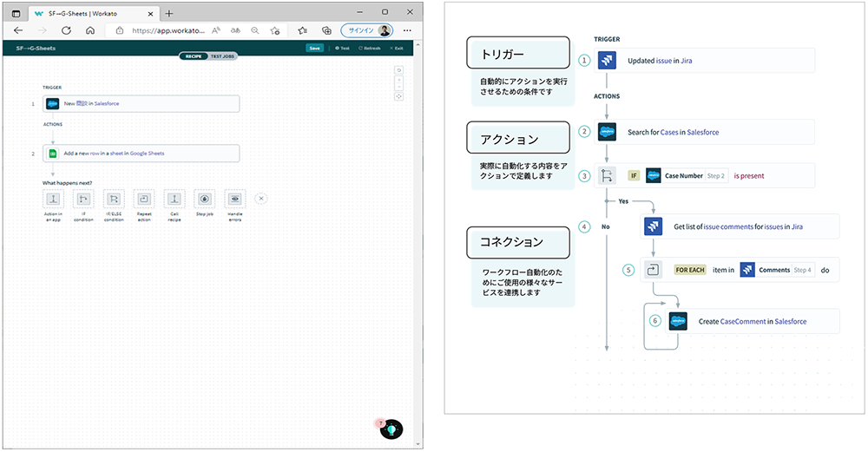Add a Handle errors step

click(234, 199)
